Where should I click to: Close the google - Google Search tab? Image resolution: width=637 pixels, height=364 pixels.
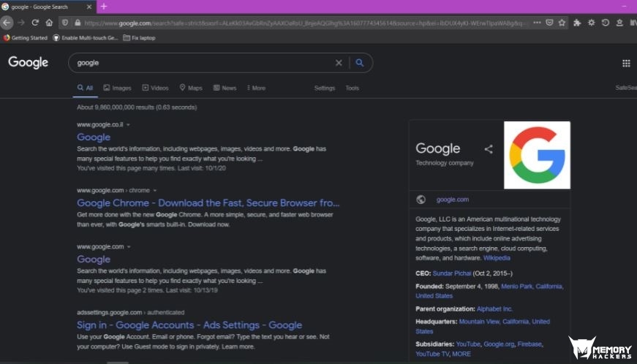pyautogui.click(x=89, y=7)
